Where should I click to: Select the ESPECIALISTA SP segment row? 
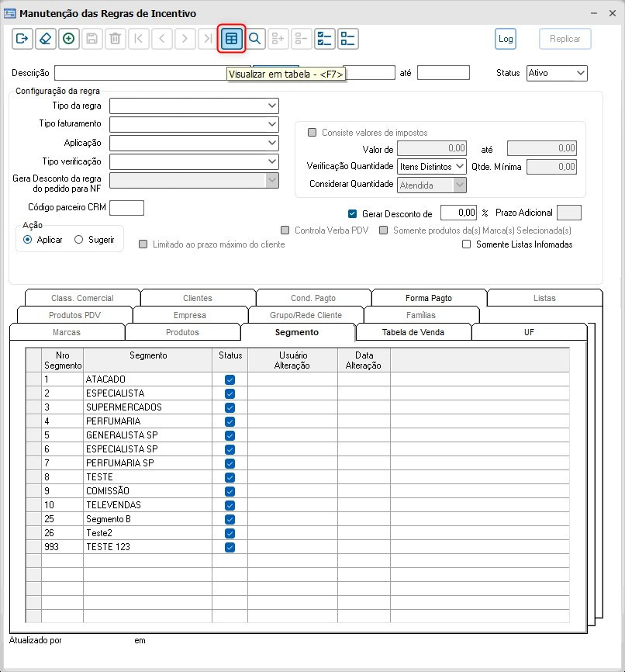coord(297,449)
